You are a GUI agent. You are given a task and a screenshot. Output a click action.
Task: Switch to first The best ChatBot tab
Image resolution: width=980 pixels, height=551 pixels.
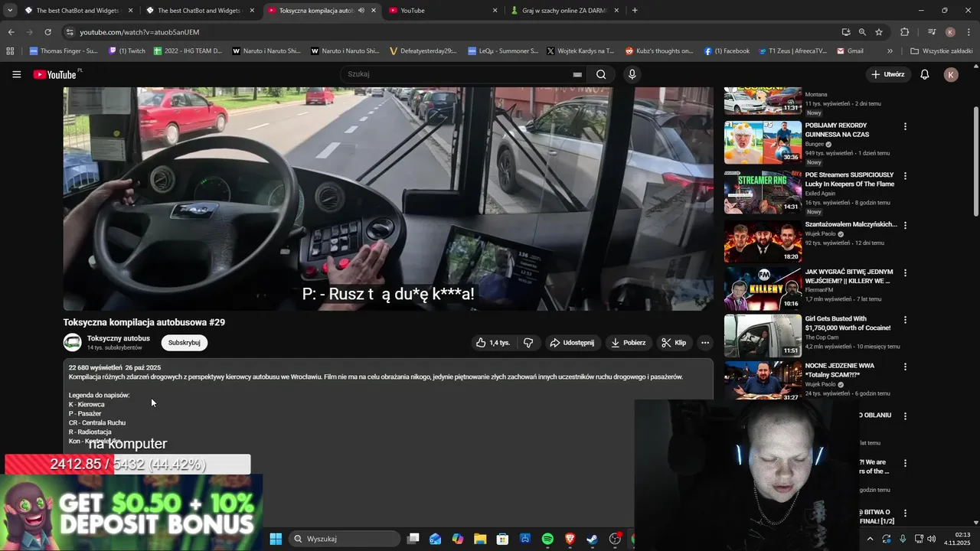(x=79, y=11)
